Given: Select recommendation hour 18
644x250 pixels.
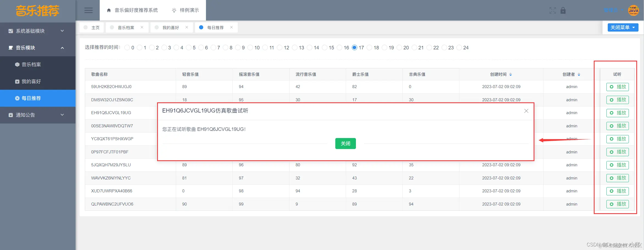Looking at the screenshot, I should click(x=369, y=48).
